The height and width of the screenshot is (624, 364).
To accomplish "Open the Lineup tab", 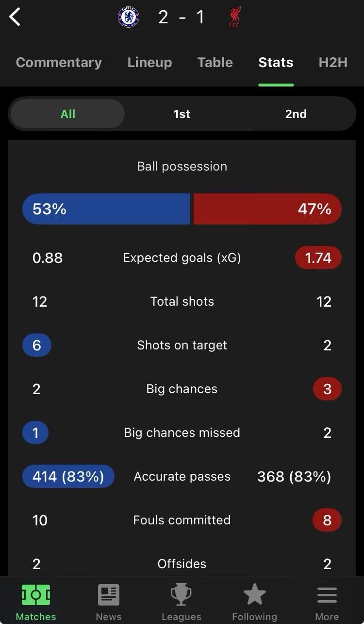I will [149, 62].
